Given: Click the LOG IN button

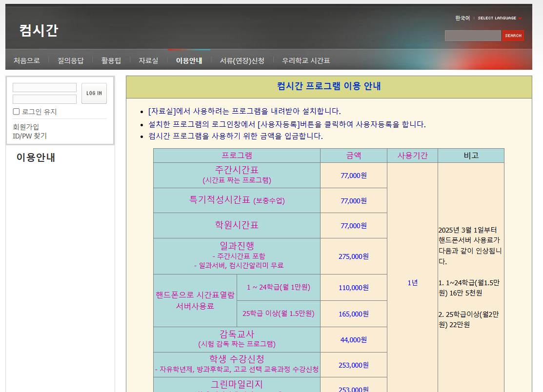Looking at the screenshot, I should click(94, 93).
